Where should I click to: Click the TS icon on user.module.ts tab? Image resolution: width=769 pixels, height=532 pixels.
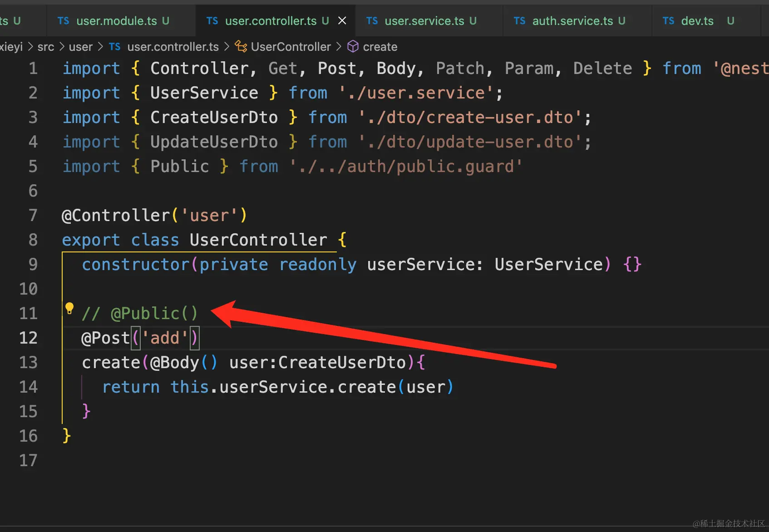tap(64, 21)
